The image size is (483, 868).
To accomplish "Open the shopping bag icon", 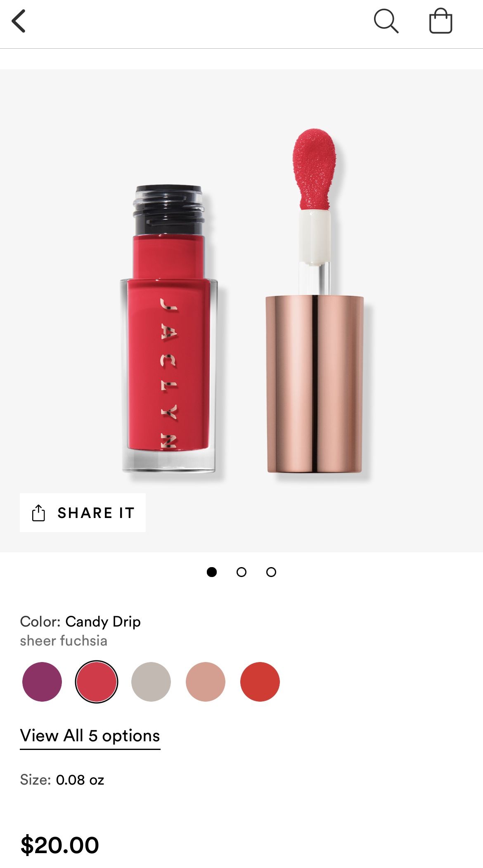I will coord(440,21).
